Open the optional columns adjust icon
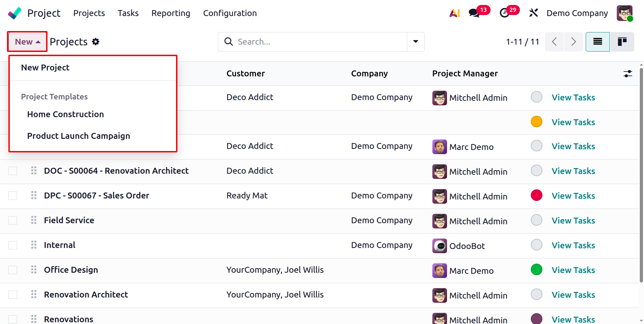The image size is (644, 324). click(628, 74)
